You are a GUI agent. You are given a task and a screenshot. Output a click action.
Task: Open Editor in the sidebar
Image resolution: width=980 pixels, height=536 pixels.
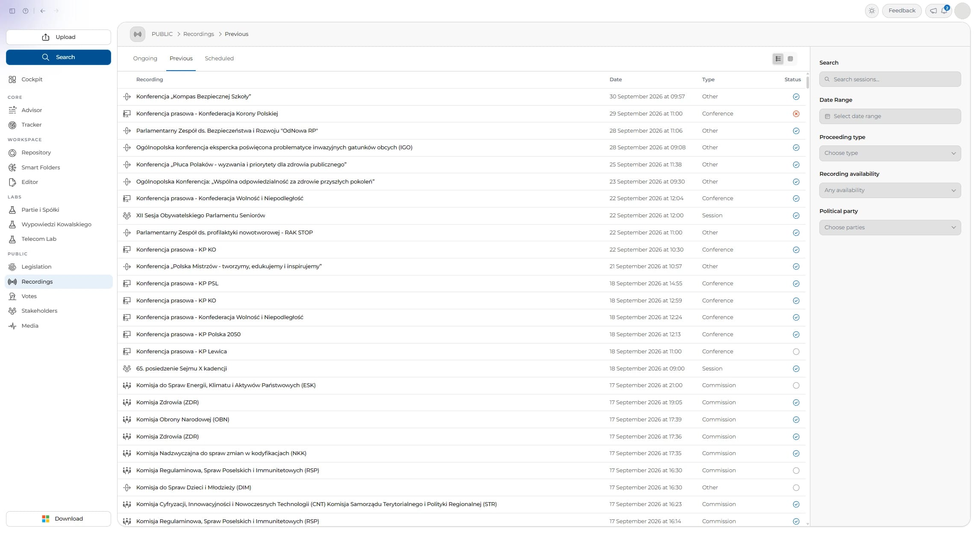click(59, 182)
